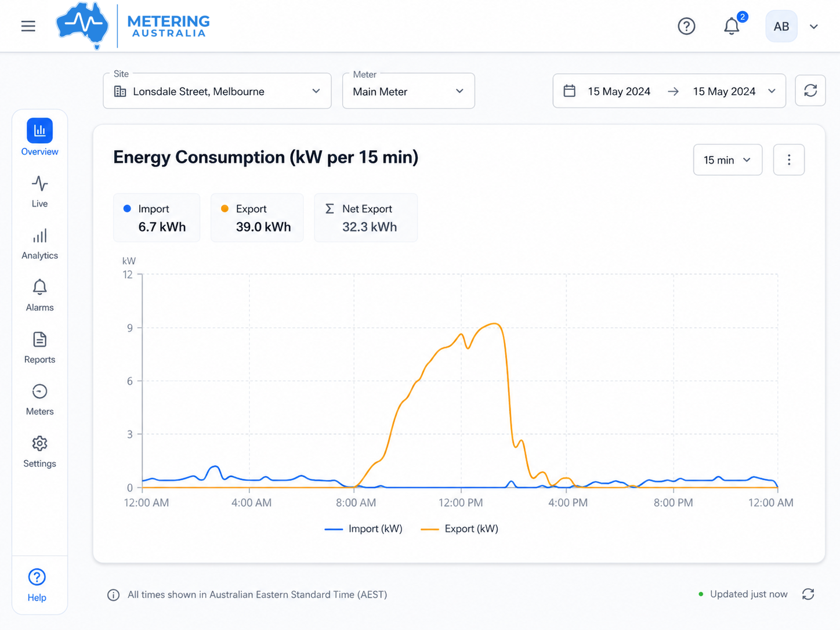
Task: Click the chart title Energy Consumption
Action: [x=266, y=157]
